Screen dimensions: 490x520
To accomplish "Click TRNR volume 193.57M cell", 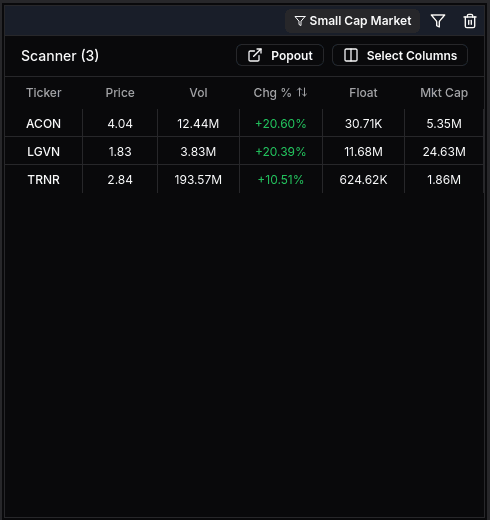I will coord(198,180).
